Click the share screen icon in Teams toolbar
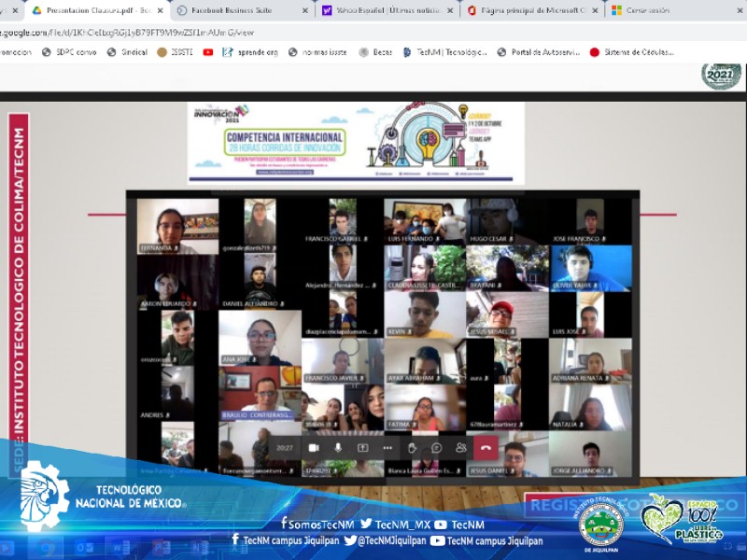Screen dimensions: 747x560 click(x=363, y=448)
